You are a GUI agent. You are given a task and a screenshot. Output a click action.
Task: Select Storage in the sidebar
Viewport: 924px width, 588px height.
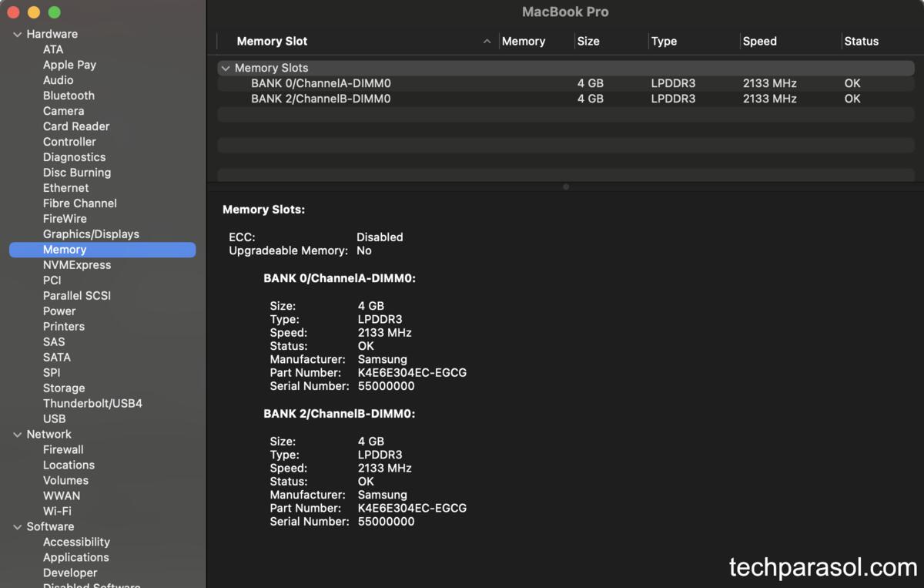[64, 388]
